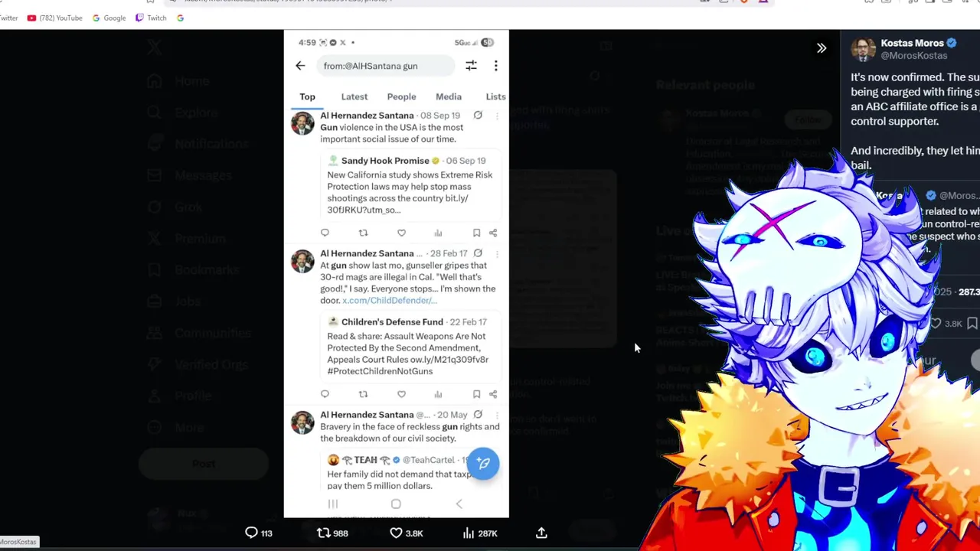
Task: Click avatar on the 08 Sep 19 tweet
Action: click(302, 123)
